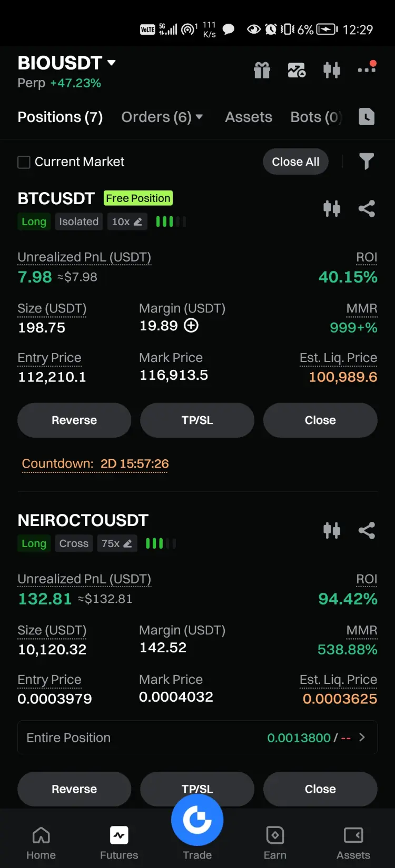This screenshot has width=395, height=868.
Task: Expand the Orders (6) dropdown arrow
Action: [199, 117]
